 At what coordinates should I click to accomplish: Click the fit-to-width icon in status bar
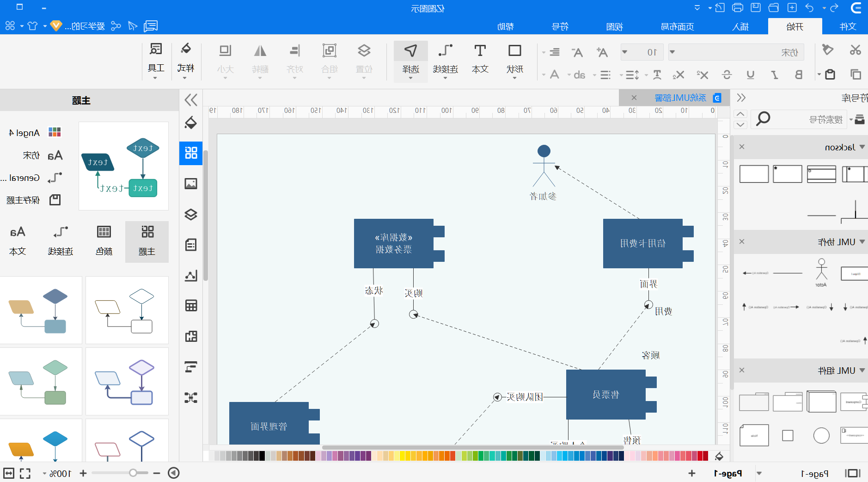(9, 473)
